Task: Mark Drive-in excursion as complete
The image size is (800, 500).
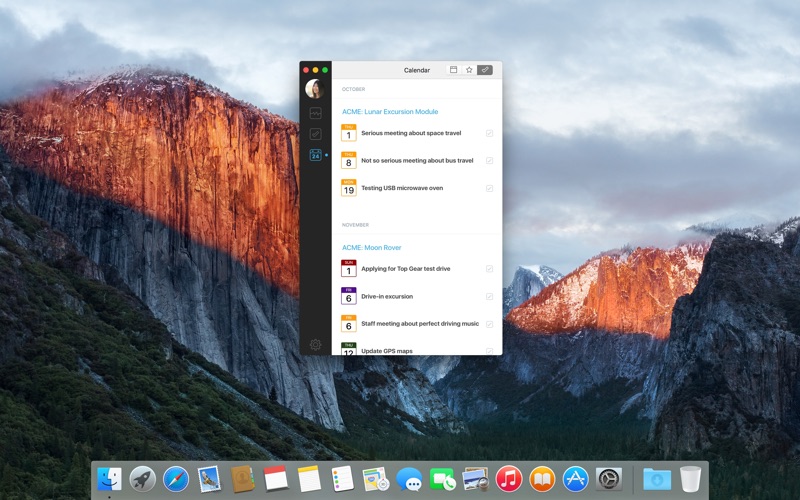Action: pos(489,296)
